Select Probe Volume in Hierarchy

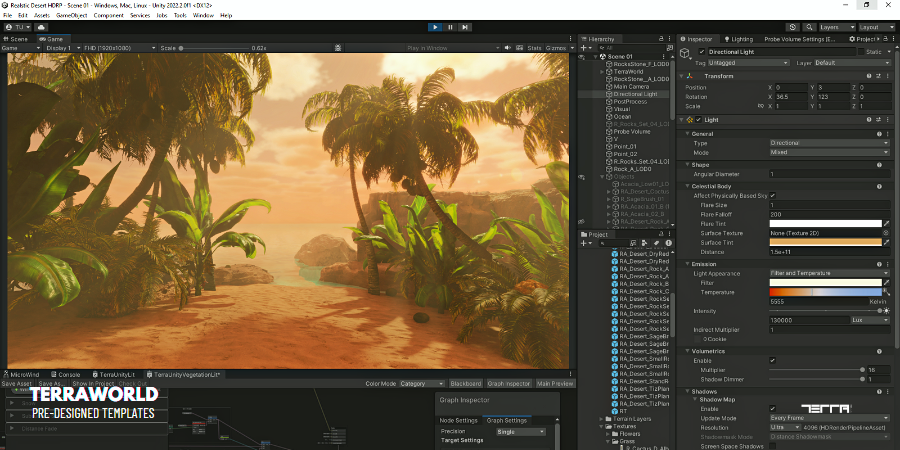631,131
